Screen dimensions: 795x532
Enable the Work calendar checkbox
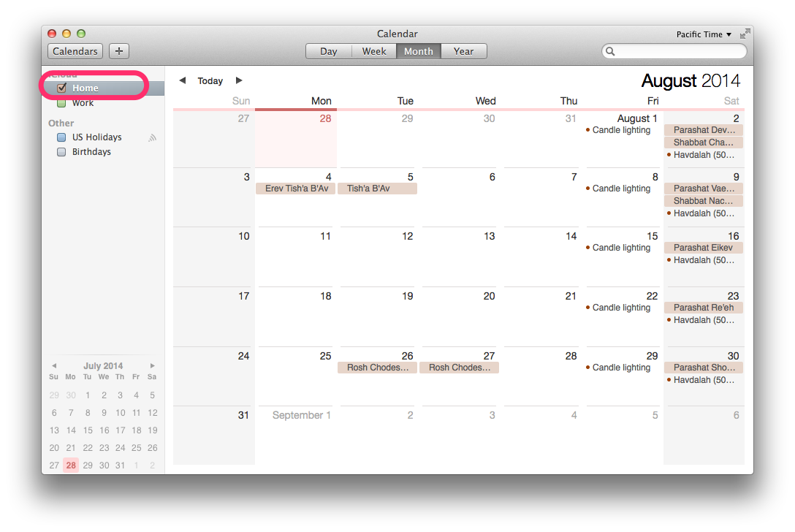(x=61, y=102)
